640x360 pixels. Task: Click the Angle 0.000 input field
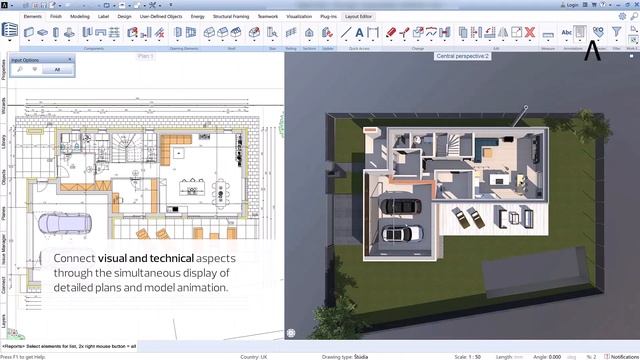[x=554, y=357]
